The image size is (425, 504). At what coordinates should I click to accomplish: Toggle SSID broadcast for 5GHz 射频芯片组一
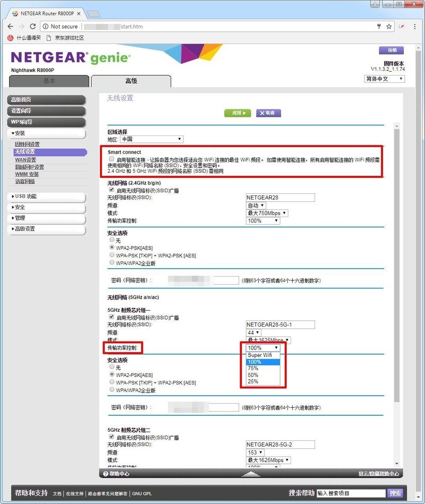[112, 317]
